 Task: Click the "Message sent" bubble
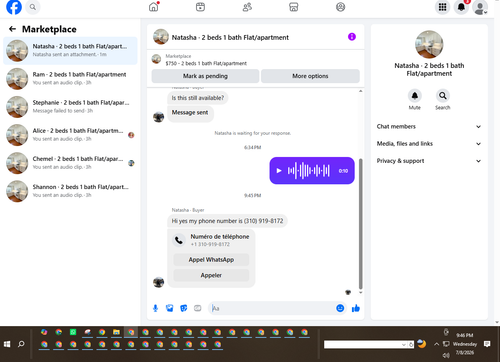point(190,113)
